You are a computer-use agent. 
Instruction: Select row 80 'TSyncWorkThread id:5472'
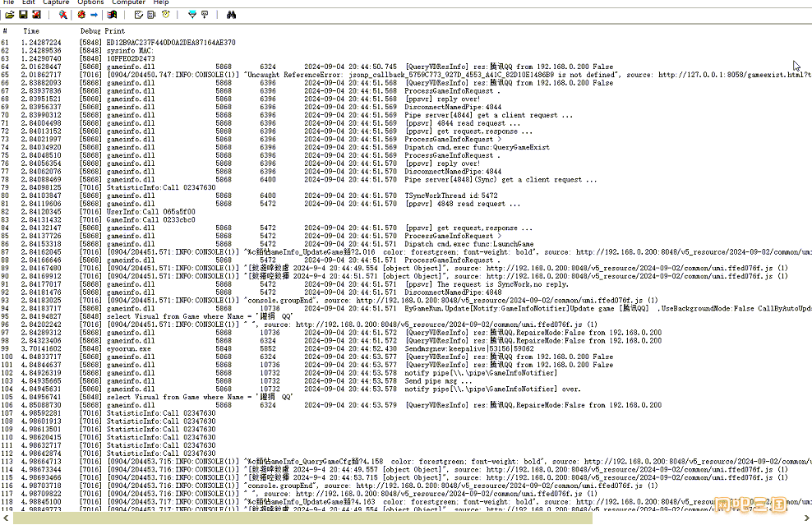point(406,196)
